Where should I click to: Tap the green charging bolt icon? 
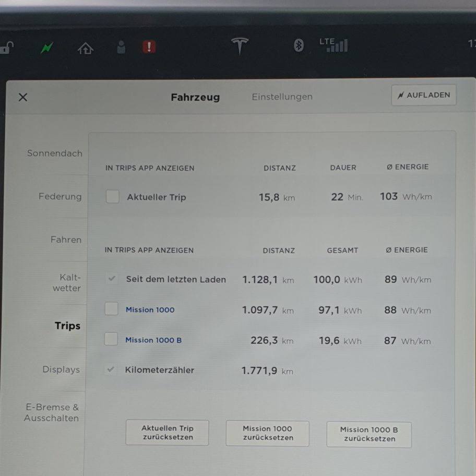pos(47,47)
